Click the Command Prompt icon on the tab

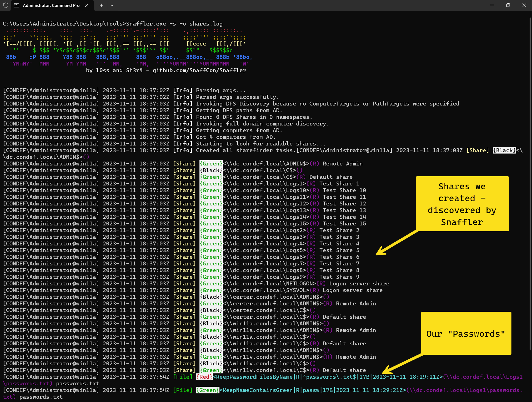point(17,5)
